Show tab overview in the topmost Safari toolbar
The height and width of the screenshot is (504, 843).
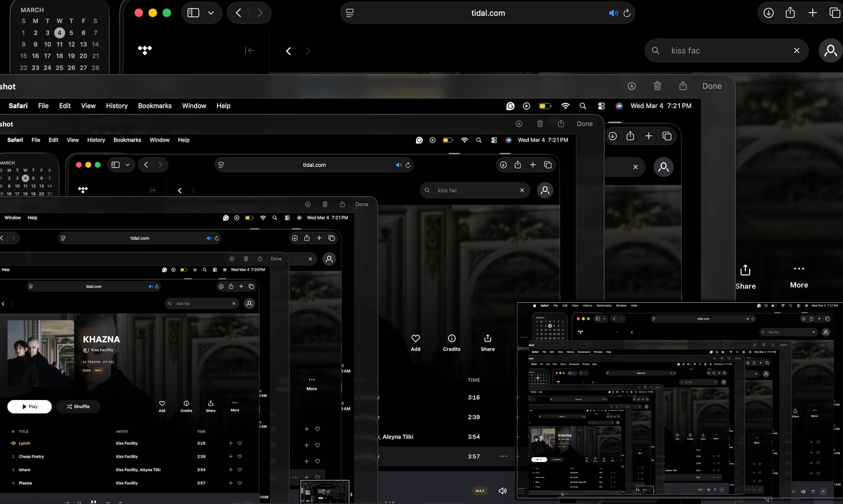(x=834, y=13)
